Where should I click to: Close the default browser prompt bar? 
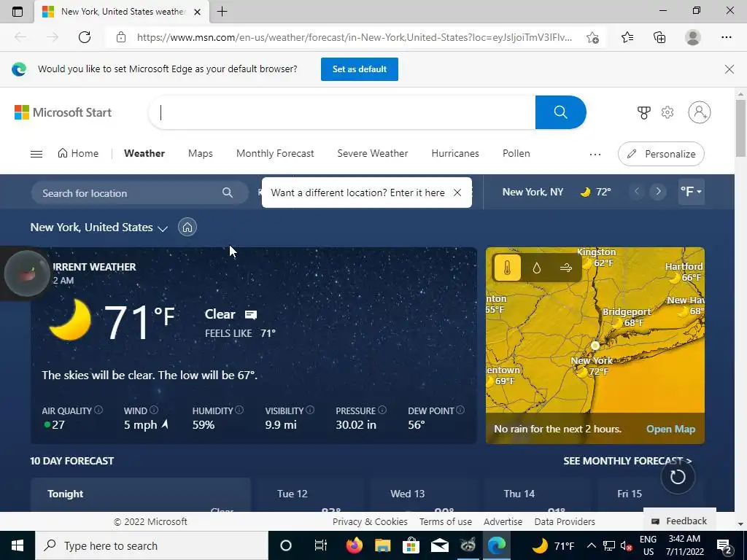point(729,69)
